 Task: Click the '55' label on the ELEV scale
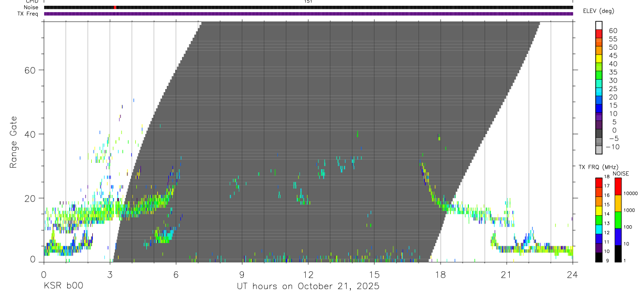pos(613,39)
